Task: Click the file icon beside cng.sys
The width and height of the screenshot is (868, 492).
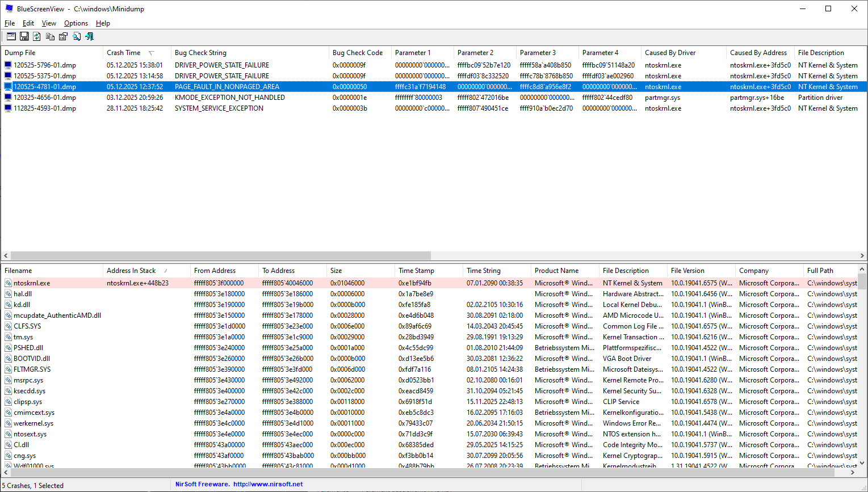Action: tap(9, 456)
